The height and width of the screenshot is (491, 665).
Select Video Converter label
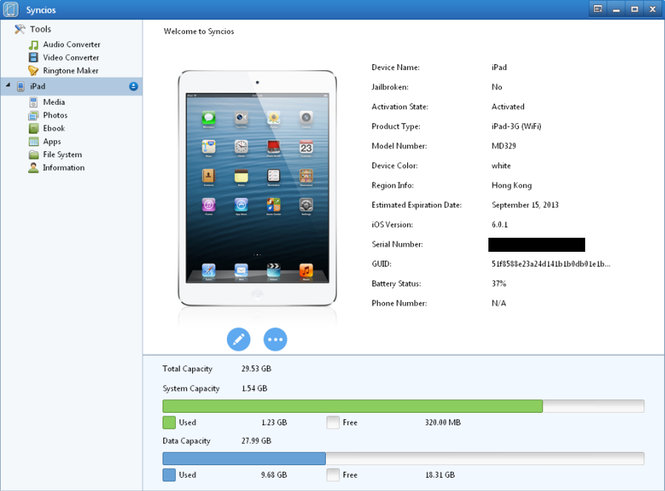pos(71,57)
